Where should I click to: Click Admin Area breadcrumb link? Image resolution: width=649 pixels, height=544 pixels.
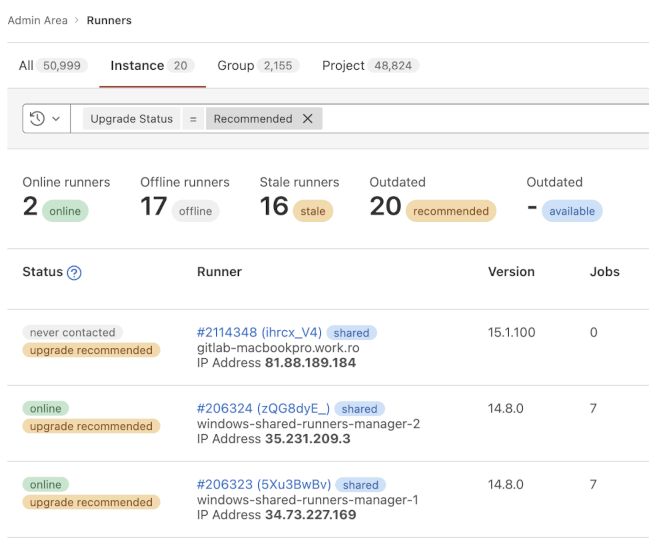(x=37, y=20)
